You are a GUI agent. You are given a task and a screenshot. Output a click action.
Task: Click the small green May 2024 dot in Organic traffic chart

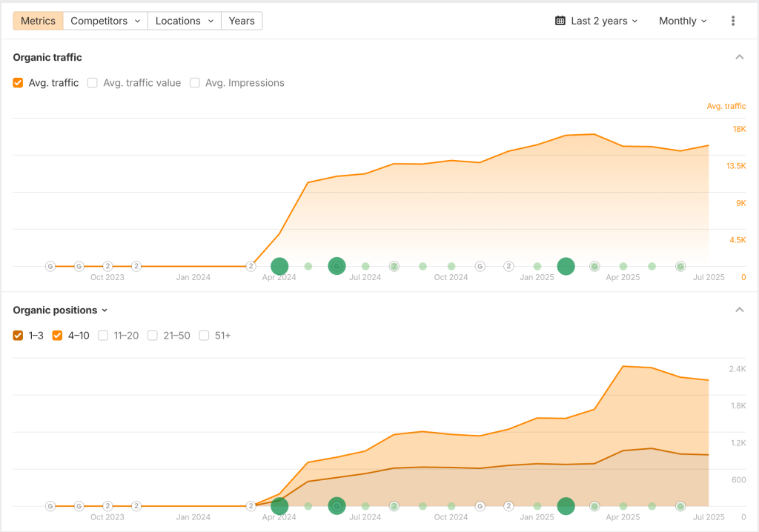308,266
